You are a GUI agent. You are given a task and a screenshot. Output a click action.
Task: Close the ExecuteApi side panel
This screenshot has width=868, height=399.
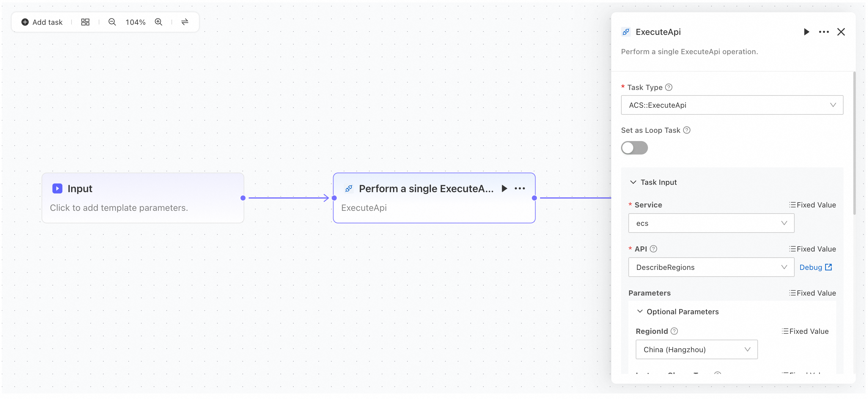pos(841,32)
